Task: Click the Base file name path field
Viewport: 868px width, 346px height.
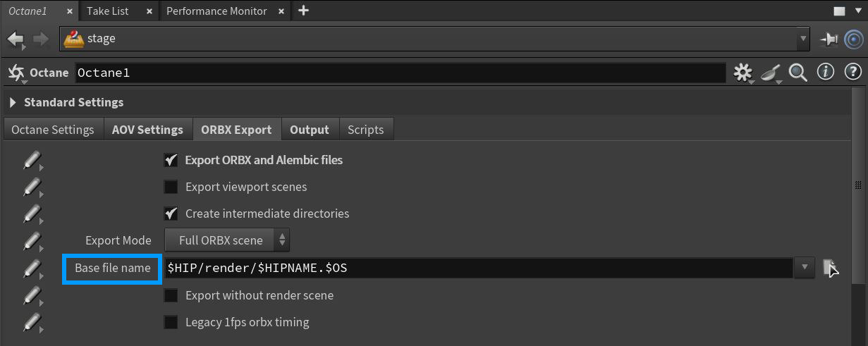Action: tap(478, 268)
